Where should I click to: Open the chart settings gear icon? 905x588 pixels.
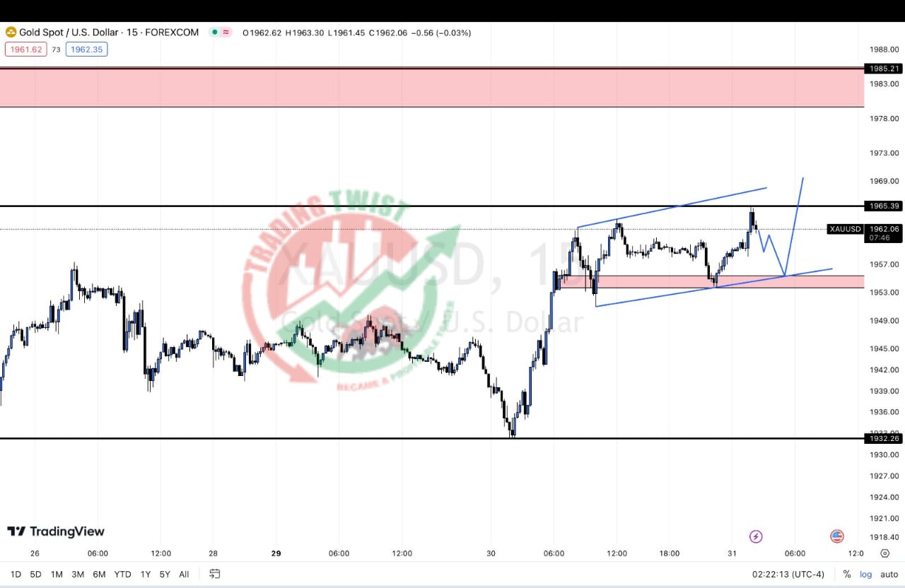point(885,553)
